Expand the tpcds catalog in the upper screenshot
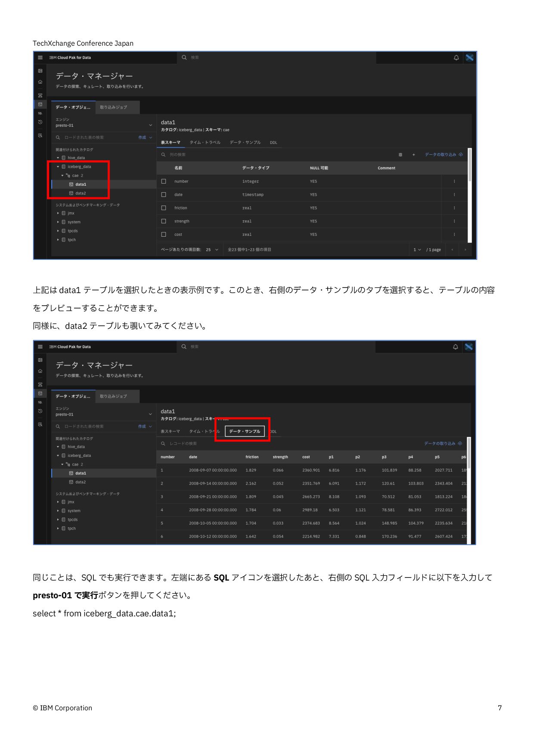 [x=58, y=231]
